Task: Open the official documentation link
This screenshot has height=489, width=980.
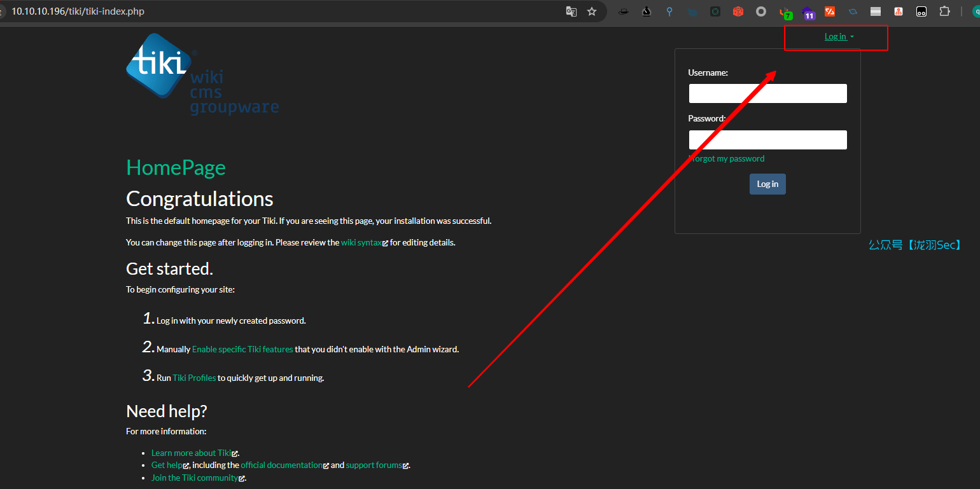Action: point(281,465)
